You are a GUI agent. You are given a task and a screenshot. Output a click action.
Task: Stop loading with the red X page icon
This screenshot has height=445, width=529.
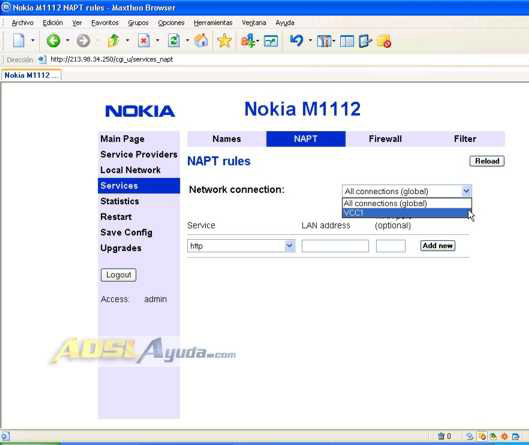pyautogui.click(x=144, y=40)
